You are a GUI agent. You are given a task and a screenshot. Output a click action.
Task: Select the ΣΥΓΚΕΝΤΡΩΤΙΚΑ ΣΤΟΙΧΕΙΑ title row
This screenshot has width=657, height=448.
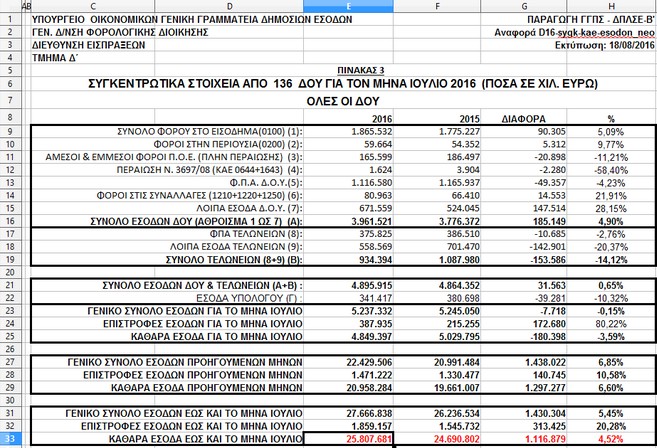(343, 83)
